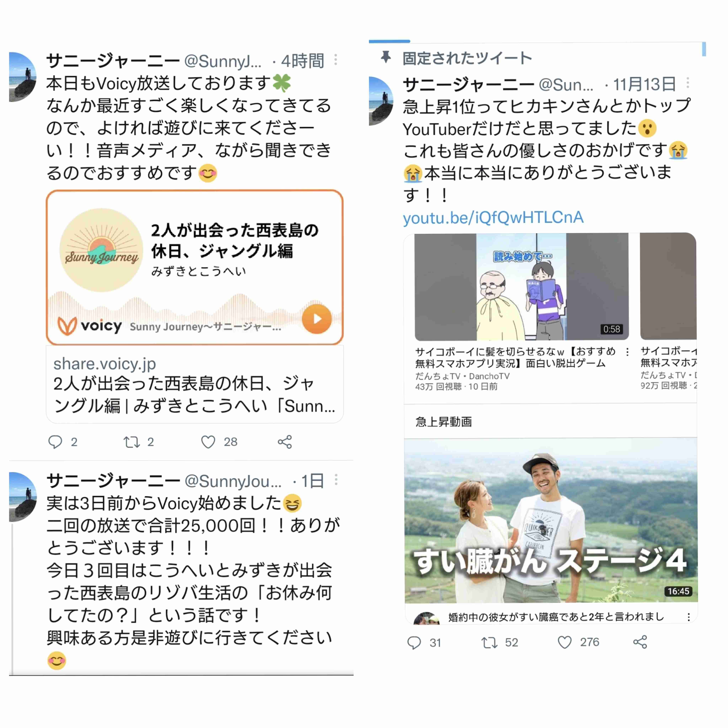This screenshot has height=728, width=728.
Task: Open the すい臓がん ステージ4 video thumbnail
Action: pyautogui.click(x=551, y=520)
